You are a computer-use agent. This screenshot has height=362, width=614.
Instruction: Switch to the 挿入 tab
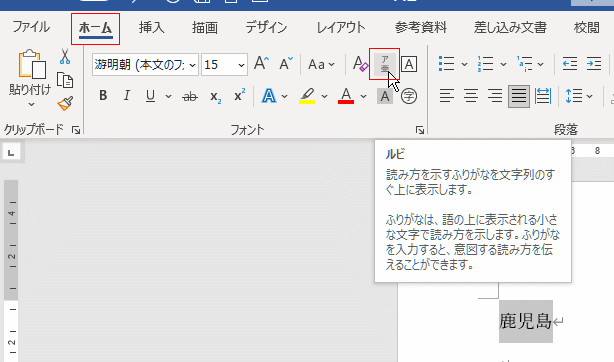pyautogui.click(x=152, y=27)
